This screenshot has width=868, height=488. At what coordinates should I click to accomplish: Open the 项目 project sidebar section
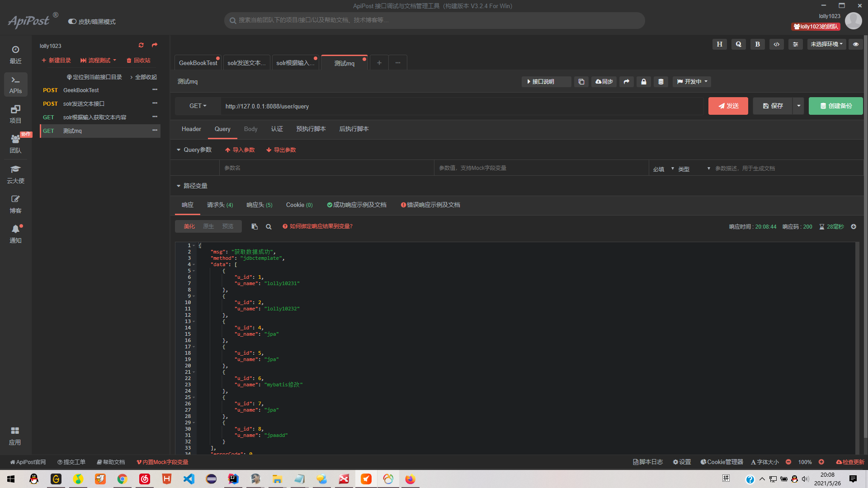(x=15, y=114)
